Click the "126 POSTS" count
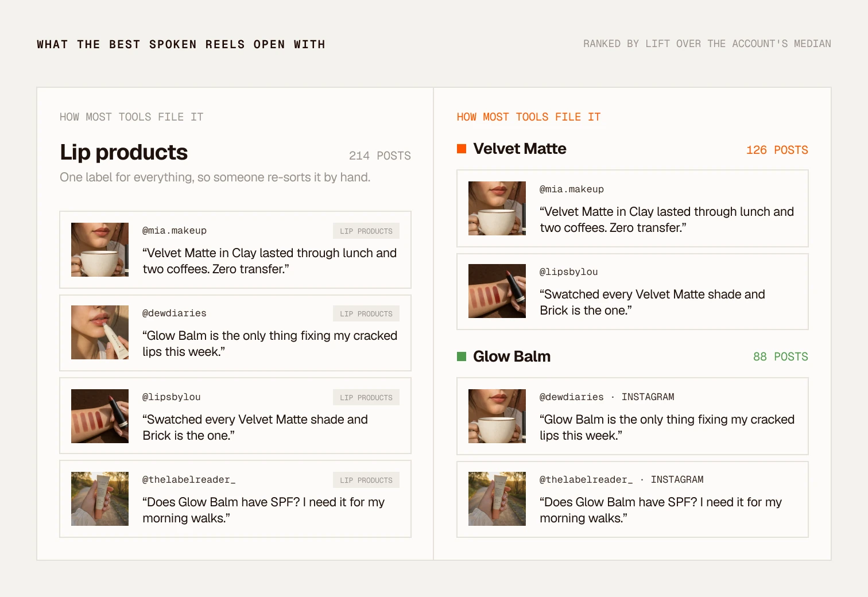This screenshot has height=597, width=868. coord(777,150)
